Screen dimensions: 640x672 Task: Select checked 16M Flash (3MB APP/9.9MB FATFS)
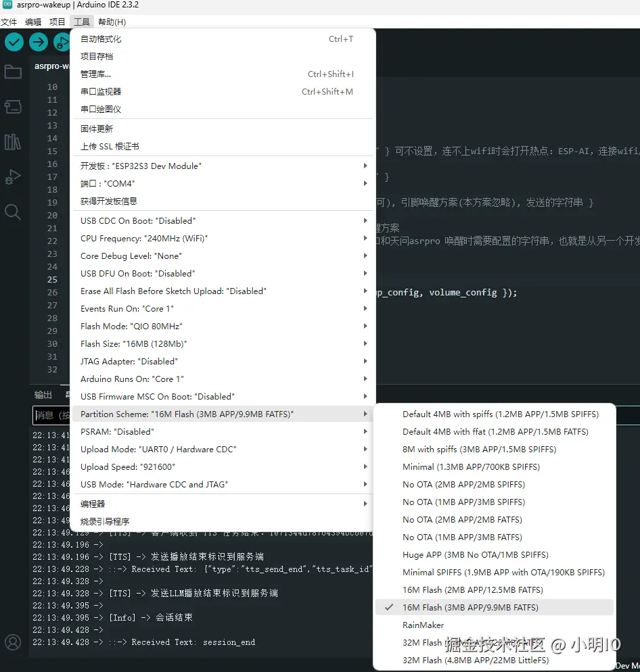(x=494, y=607)
